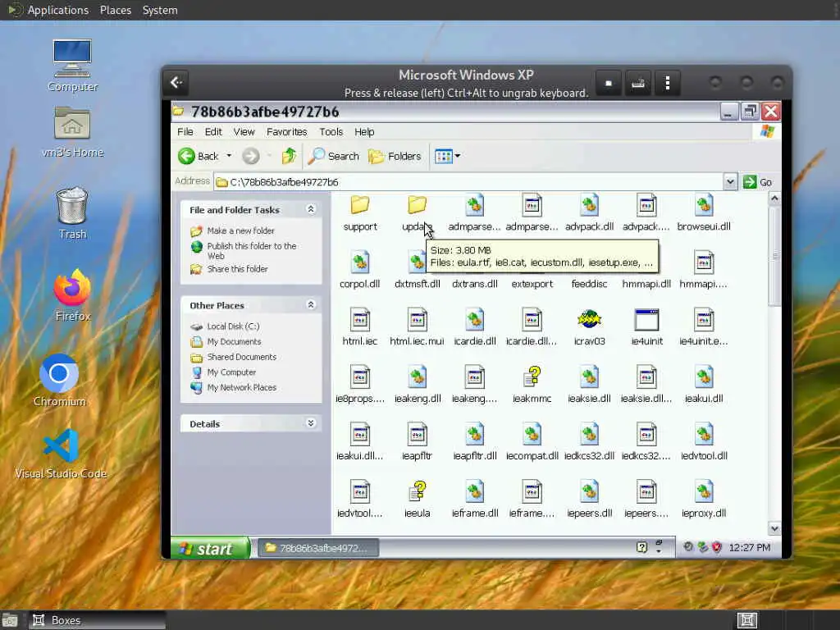
Task: Select the iedvtool.dll file
Action: point(703,442)
